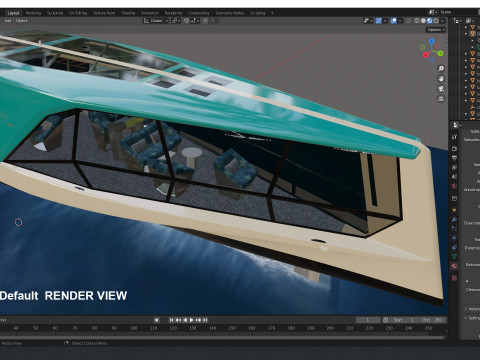Open the Material properties tab
480x360 pixels.
[x=454, y=266]
